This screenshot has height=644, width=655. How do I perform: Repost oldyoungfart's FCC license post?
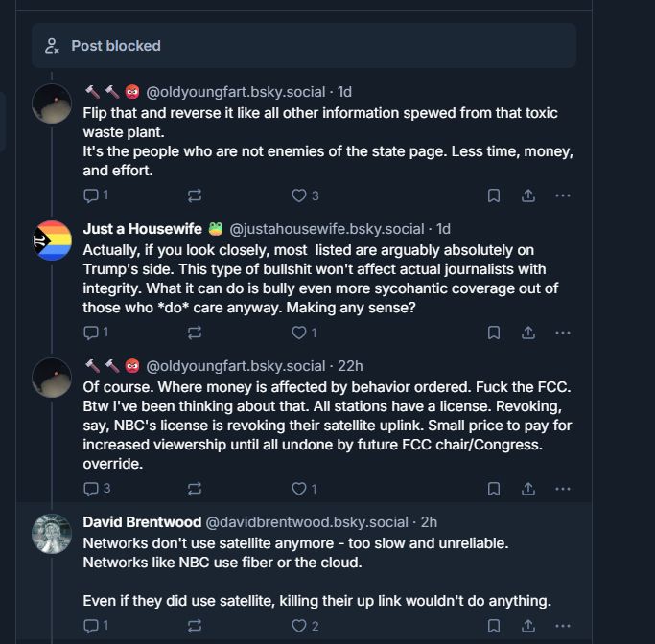pyautogui.click(x=195, y=489)
